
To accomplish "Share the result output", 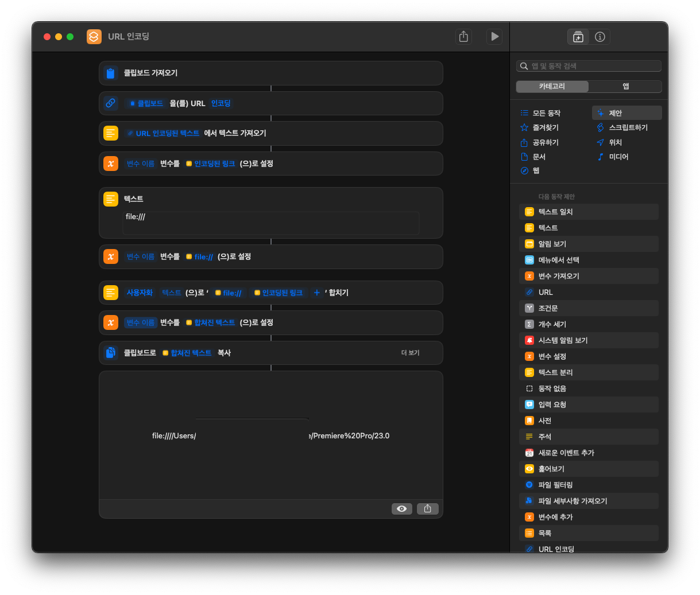I will (x=428, y=509).
